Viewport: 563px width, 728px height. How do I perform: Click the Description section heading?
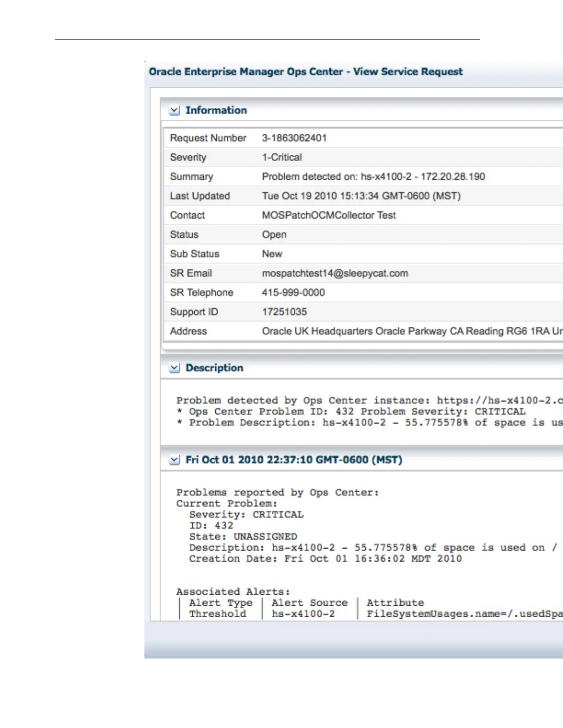tap(214, 368)
